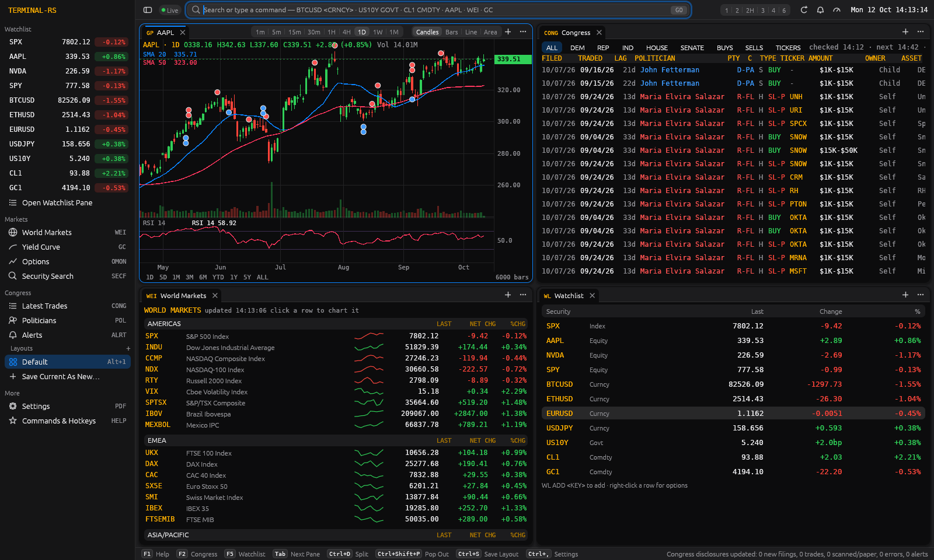This screenshot has height=560, width=934.
Task: Select the Default layout
Action: coord(68,362)
